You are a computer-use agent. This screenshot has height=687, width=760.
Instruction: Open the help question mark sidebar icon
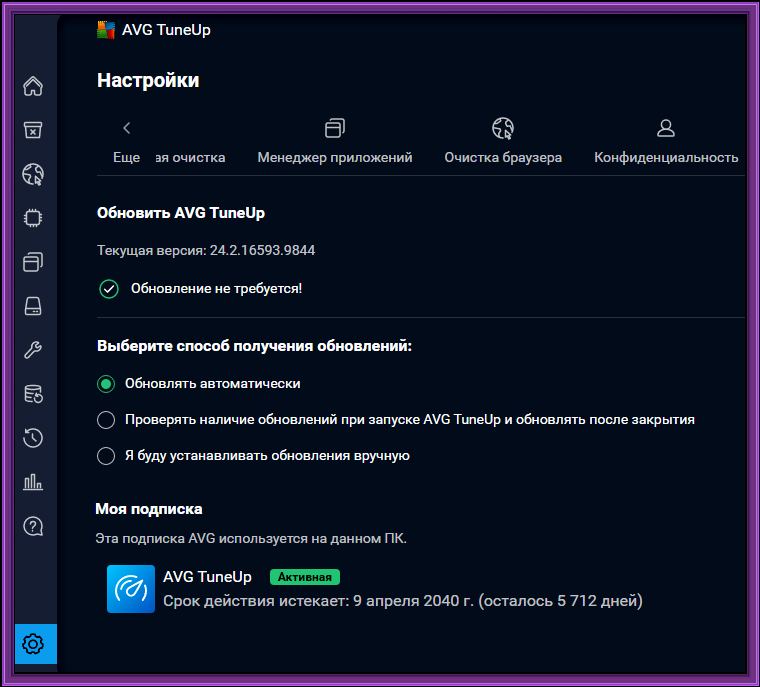33,526
